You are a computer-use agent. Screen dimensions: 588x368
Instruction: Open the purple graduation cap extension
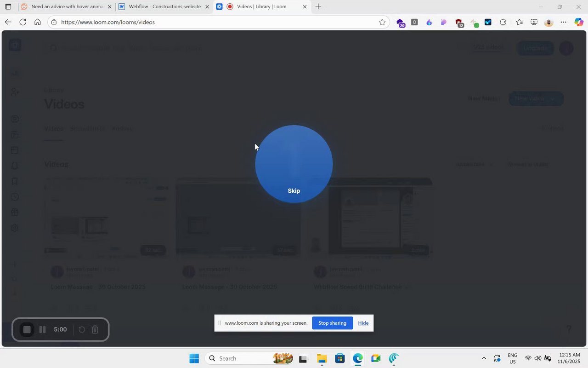tap(400, 23)
